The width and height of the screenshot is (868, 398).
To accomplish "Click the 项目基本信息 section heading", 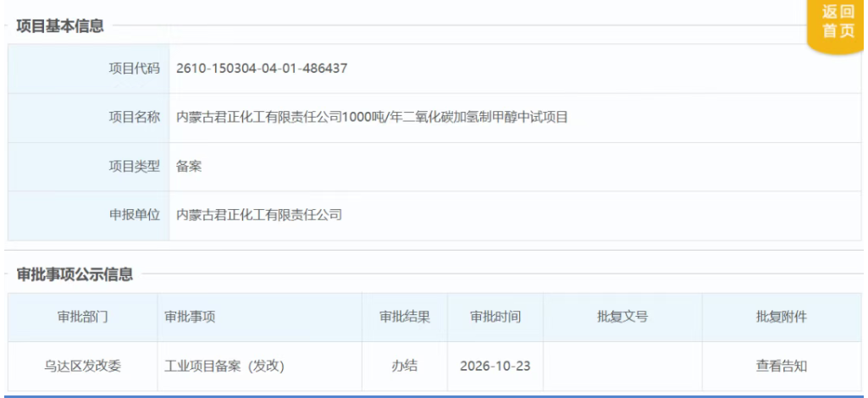I will point(60,26).
